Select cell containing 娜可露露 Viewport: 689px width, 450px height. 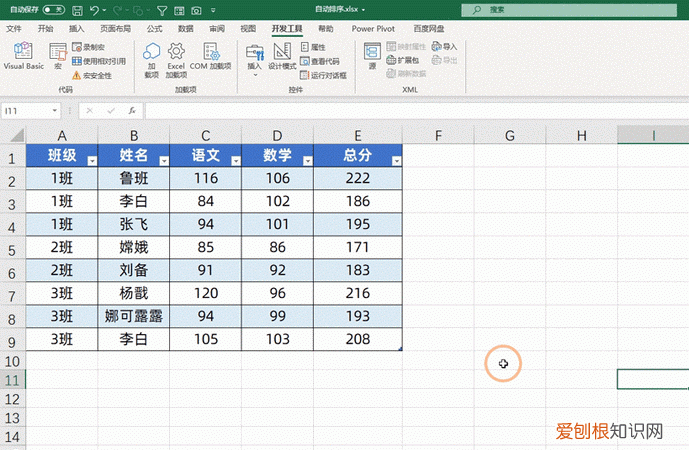(x=134, y=316)
